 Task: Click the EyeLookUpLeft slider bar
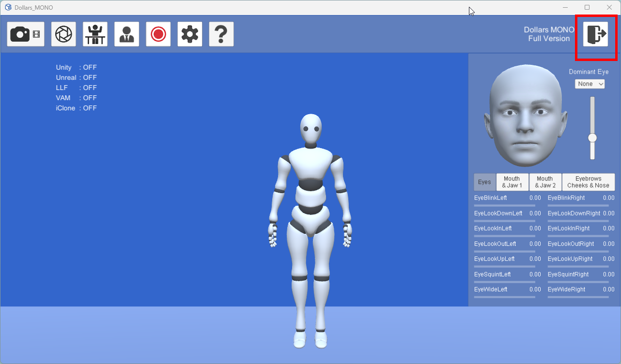[x=504, y=267]
